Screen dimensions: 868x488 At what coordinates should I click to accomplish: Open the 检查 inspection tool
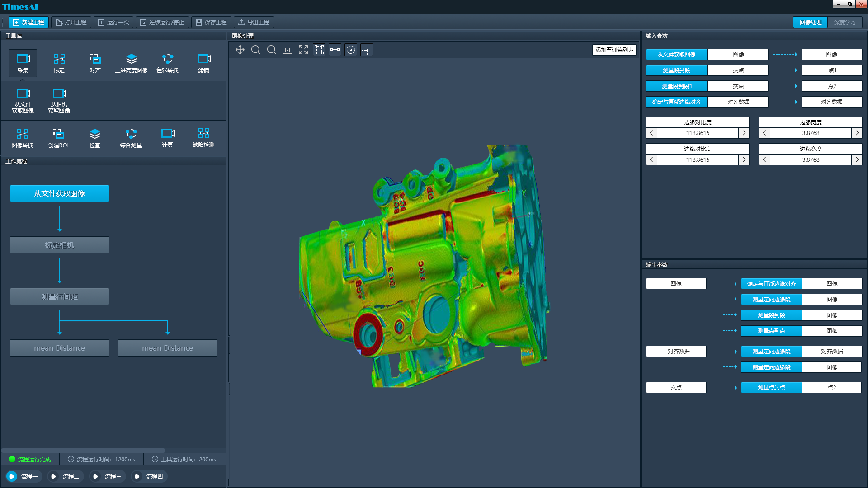pos(95,138)
